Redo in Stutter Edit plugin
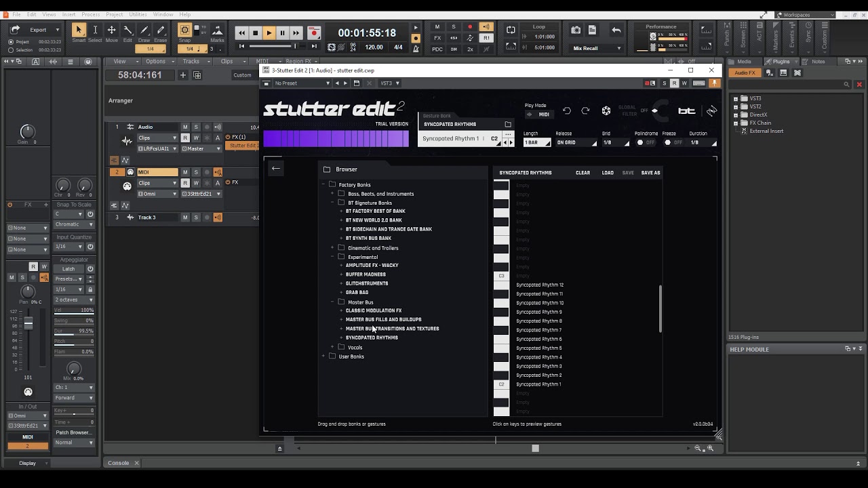The height and width of the screenshot is (488, 868). 586,111
